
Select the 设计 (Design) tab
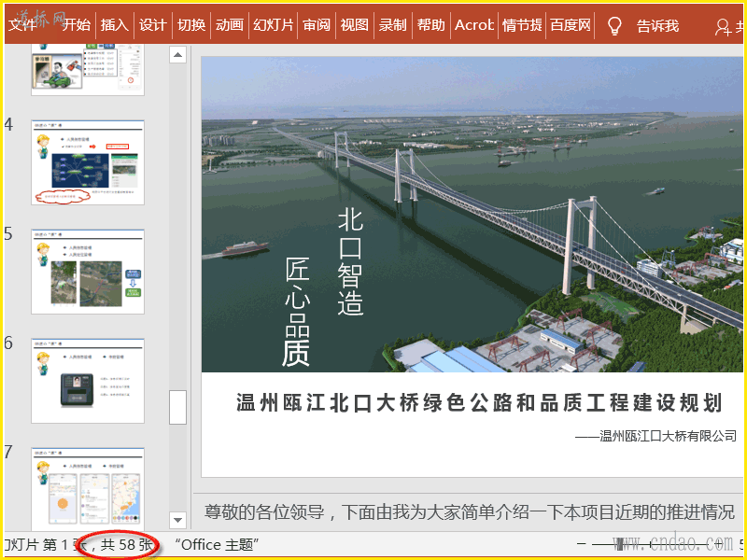(x=152, y=24)
